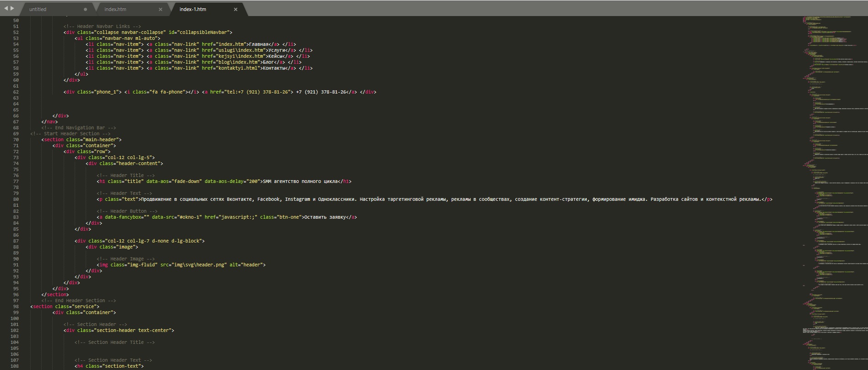This screenshot has height=370, width=868.
Task: Click the 'Start Header Section' comment
Action: click(70, 134)
